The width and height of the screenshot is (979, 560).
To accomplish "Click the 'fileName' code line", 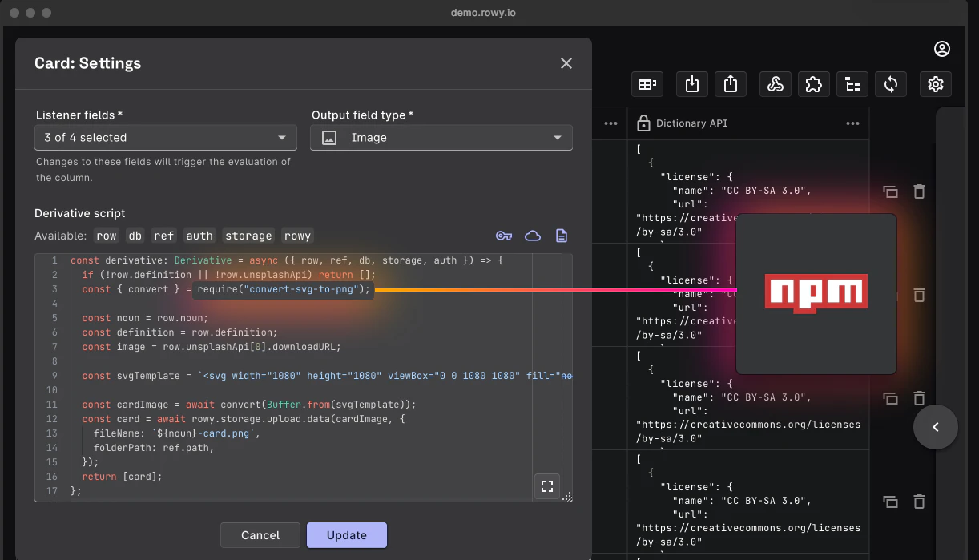I will tap(177, 433).
